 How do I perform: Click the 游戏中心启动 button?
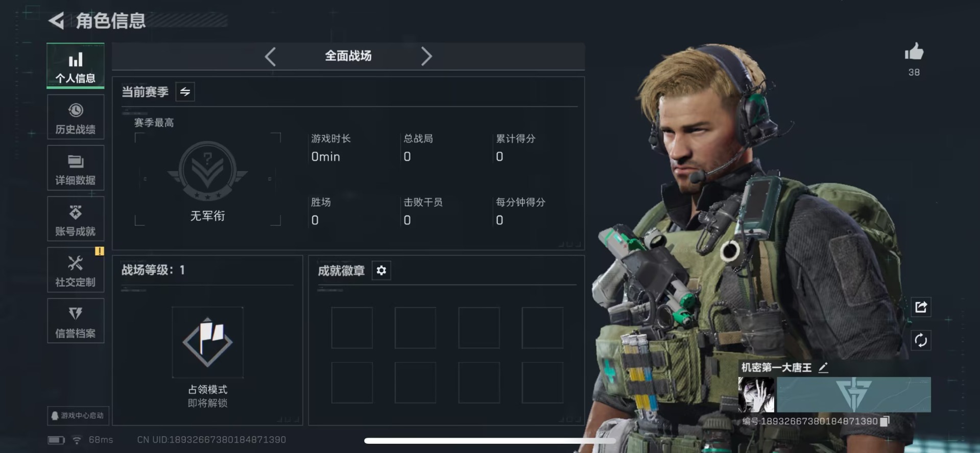pyautogui.click(x=78, y=416)
